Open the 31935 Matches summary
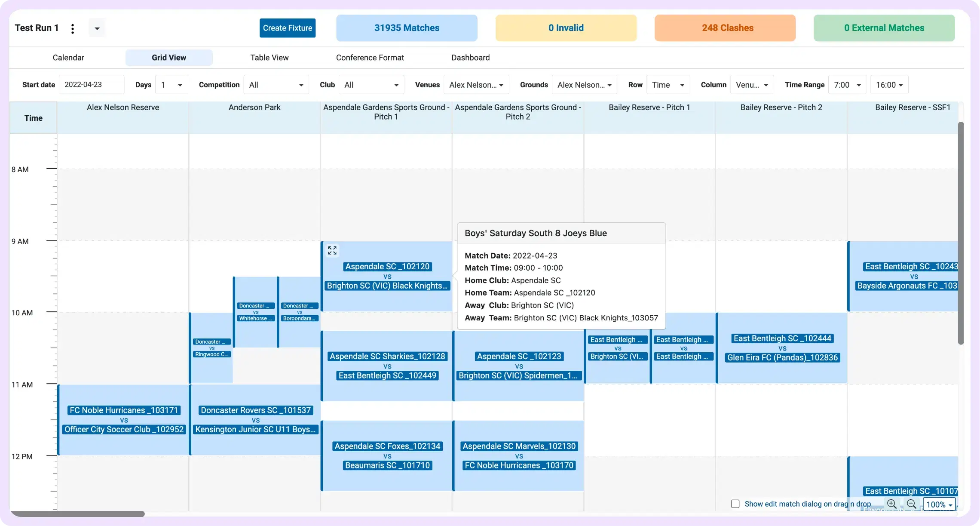This screenshot has width=980, height=526. click(x=407, y=28)
